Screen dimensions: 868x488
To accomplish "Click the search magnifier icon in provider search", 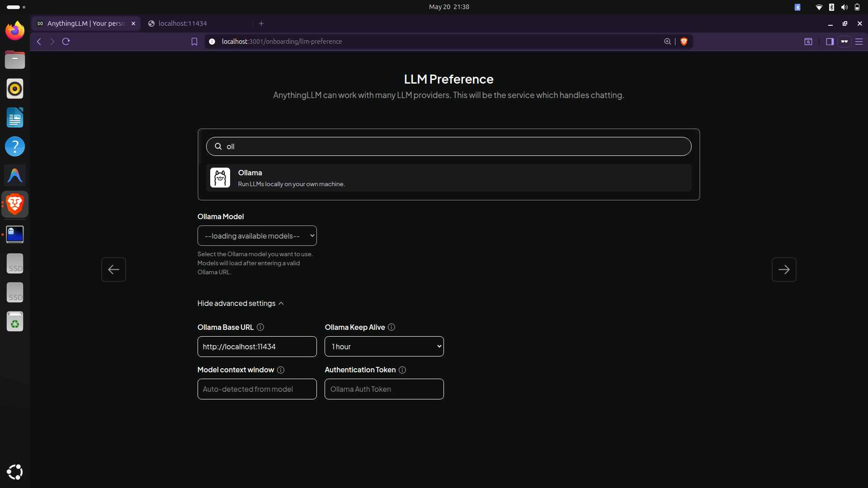I will click(218, 146).
